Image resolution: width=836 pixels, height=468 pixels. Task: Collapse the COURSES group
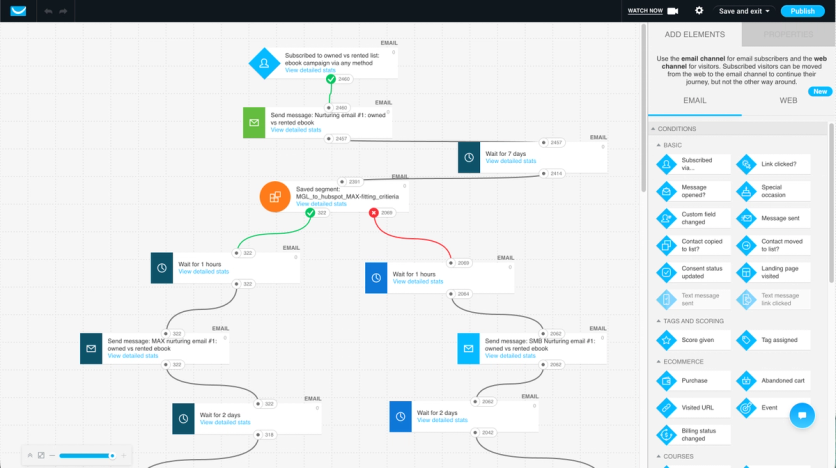658,456
